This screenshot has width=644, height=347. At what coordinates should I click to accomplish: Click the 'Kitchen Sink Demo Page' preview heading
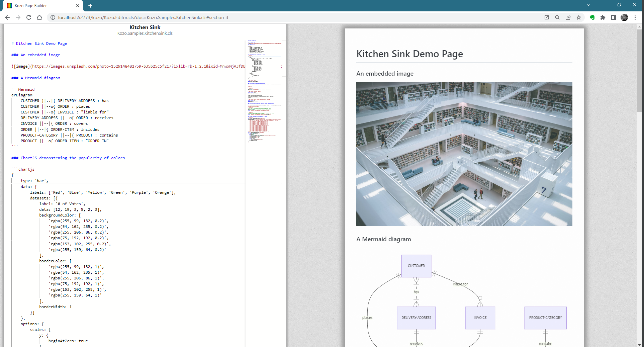410,54
